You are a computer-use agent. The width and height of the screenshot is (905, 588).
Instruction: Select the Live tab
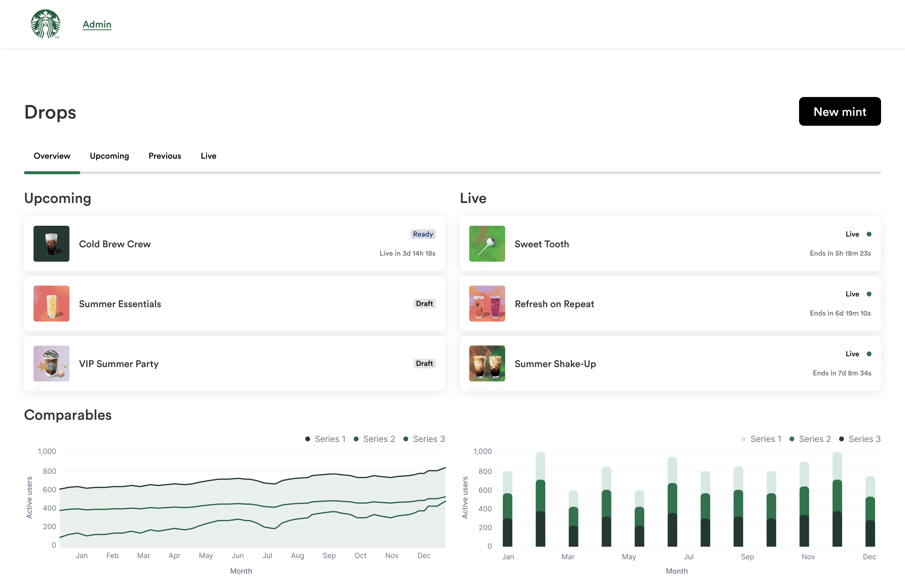coord(208,156)
